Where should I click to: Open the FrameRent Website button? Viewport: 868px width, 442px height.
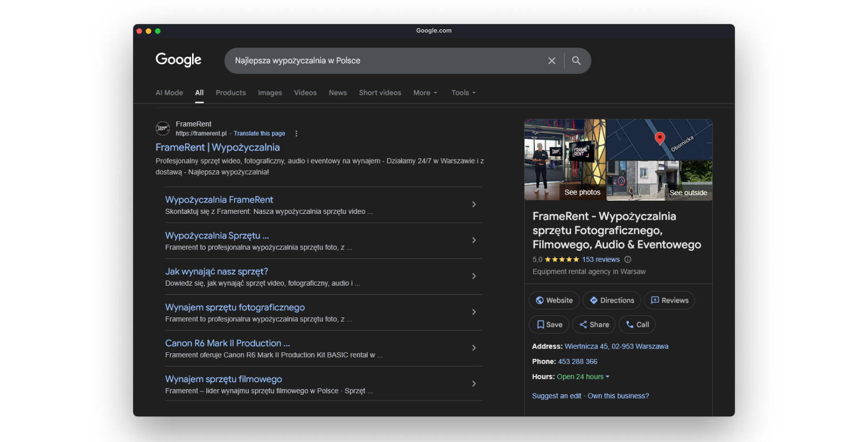(554, 300)
